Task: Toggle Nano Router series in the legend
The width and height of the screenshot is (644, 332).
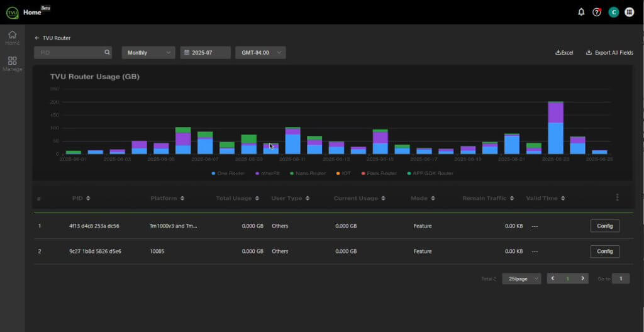Action: (x=308, y=174)
